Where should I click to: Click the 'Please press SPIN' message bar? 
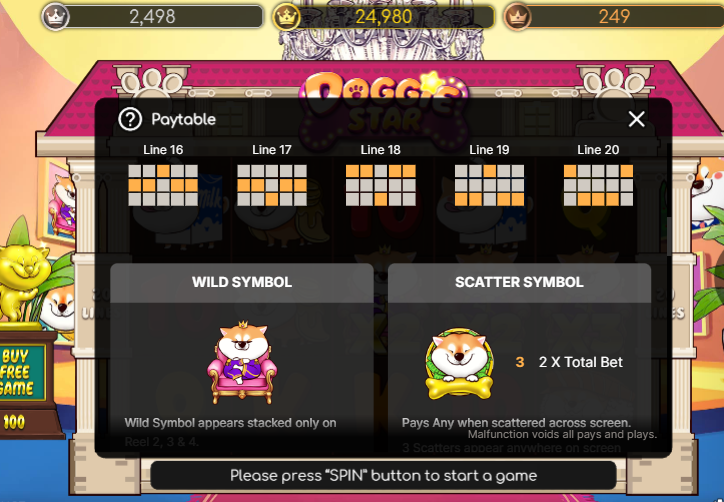383,476
